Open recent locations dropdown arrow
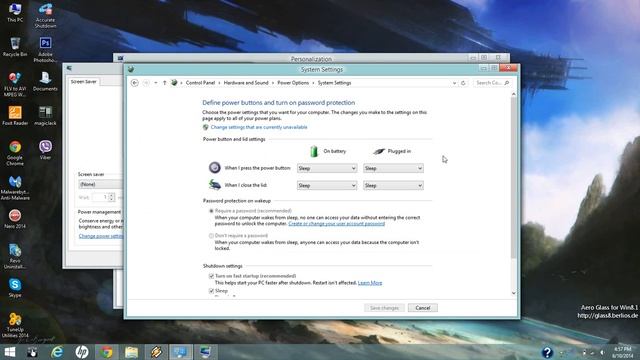This screenshot has height=360, width=640. point(156,83)
